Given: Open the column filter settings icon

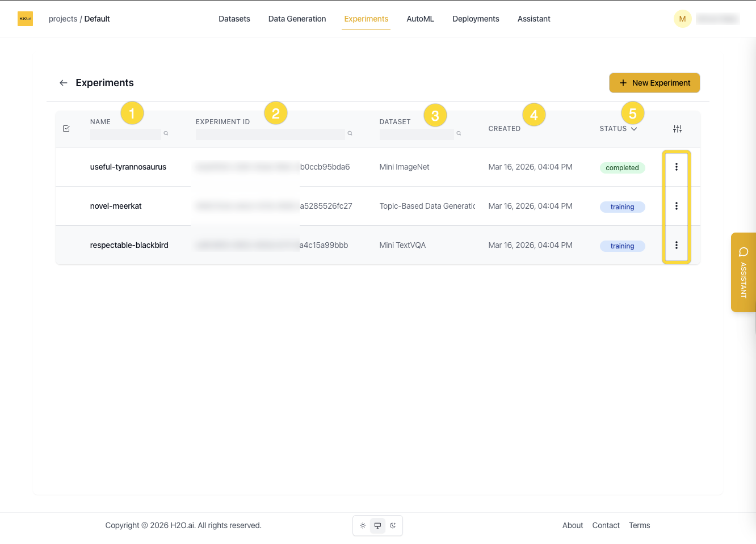Looking at the screenshot, I should (x=678, y=129).
